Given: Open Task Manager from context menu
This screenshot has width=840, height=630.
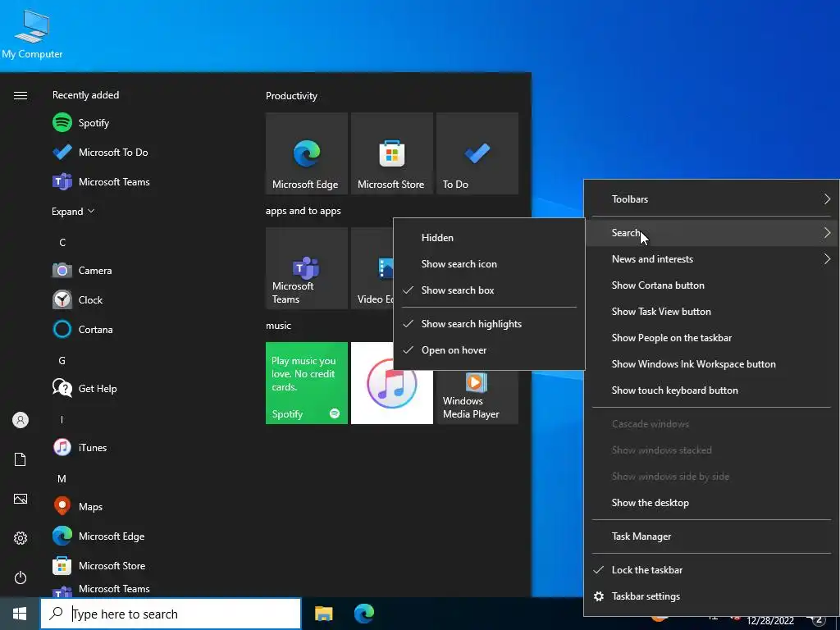Looking at the screenshot, I should click(712, 536).
